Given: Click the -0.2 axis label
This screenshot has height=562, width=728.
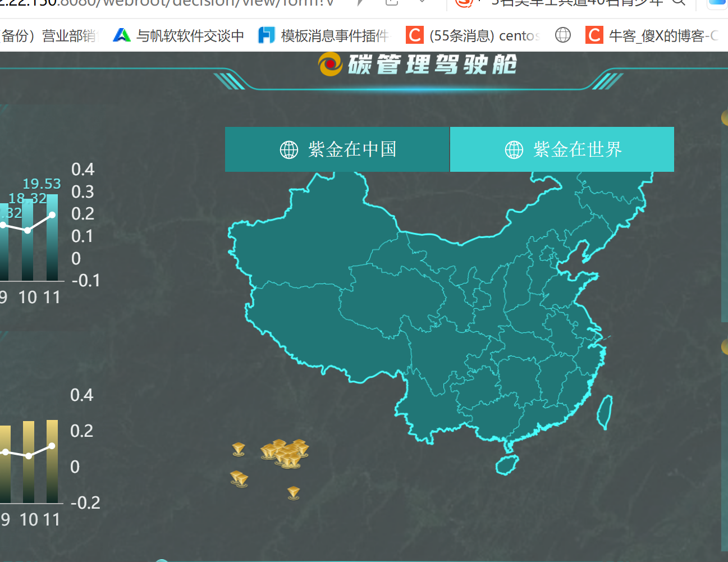Looking at the screenshot, I should click(x=85, y=502).
